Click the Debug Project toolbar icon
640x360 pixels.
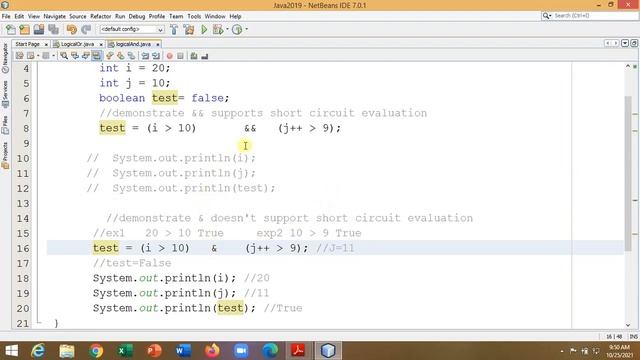pyautogui.click(x=218, y=29)
